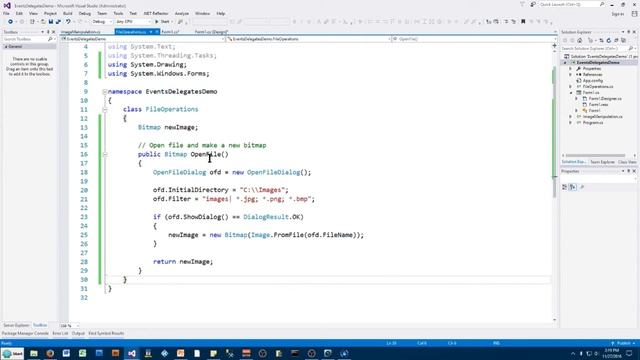Click the Visual Studio icon in the taskbar

tap(132, 353)
